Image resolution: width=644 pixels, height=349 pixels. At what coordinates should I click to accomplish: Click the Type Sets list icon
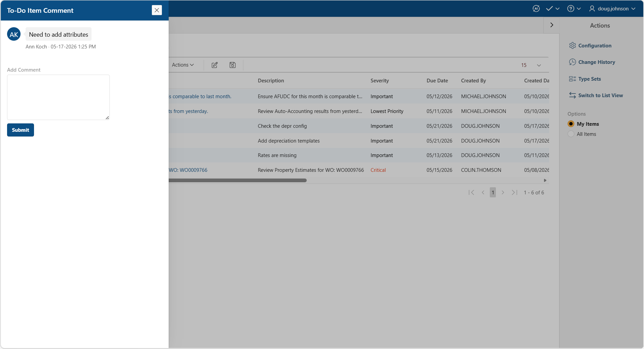pyautogui.click(x=572, y=79)
